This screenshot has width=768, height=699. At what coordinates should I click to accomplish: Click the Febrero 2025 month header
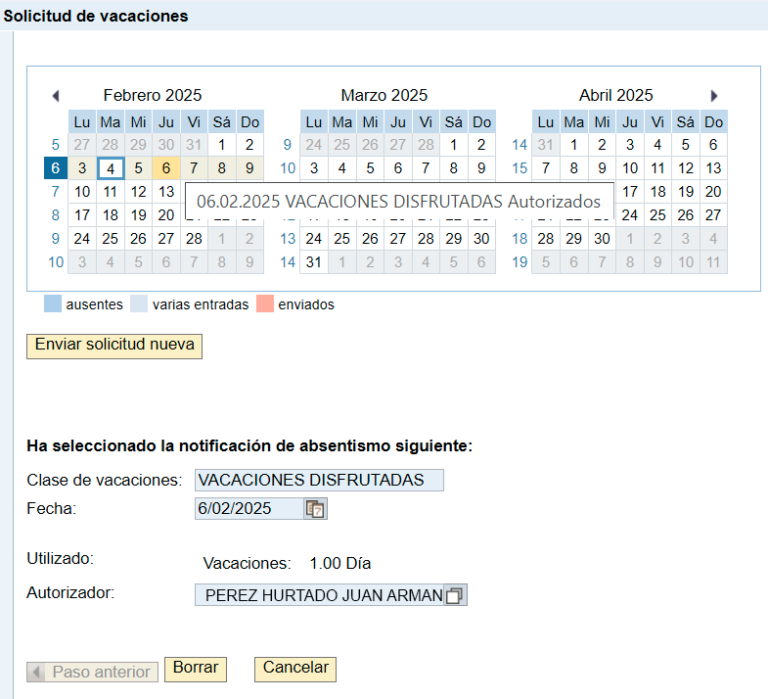click(152, 96)
